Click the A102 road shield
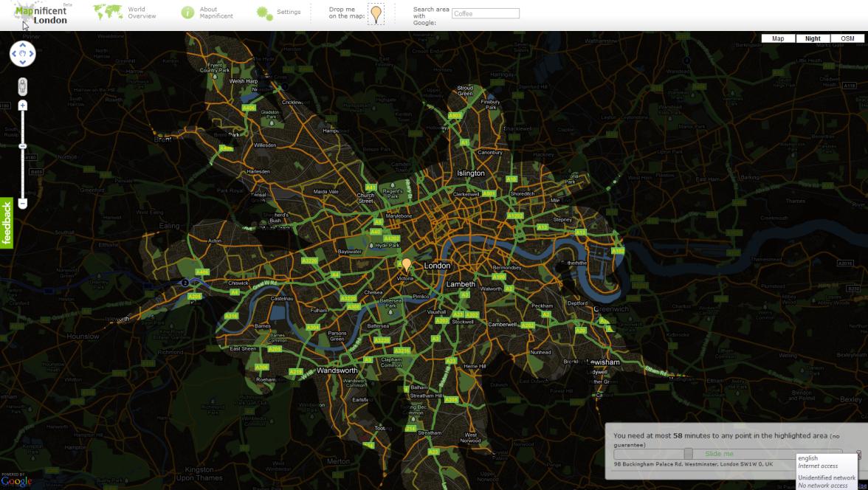This screenshot has height=490, width=868. [618, 251]
